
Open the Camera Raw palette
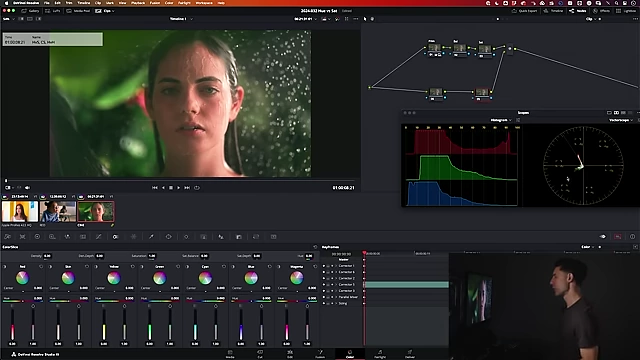7,237
